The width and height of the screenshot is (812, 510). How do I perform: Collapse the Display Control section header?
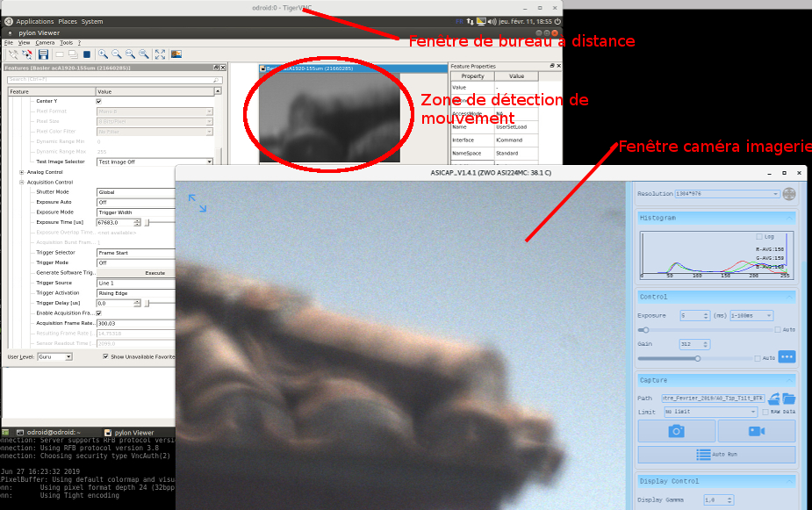716,481
